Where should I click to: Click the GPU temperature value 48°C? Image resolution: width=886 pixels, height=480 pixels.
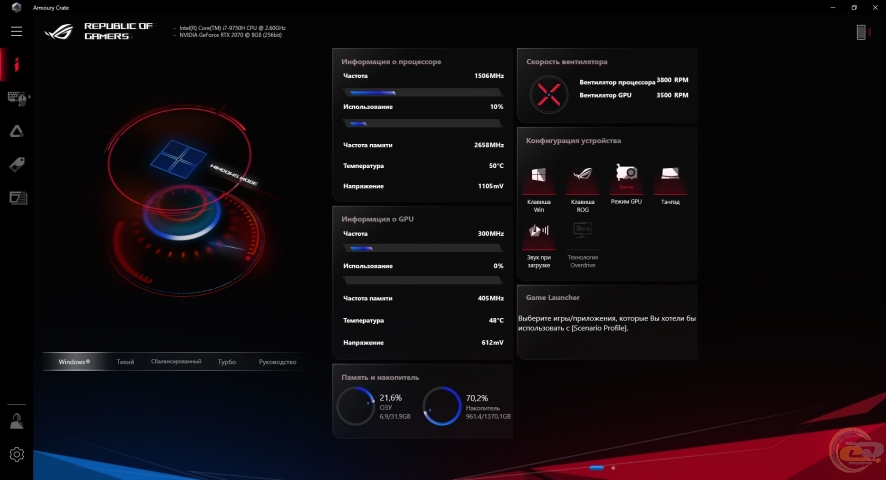[496, 321]
